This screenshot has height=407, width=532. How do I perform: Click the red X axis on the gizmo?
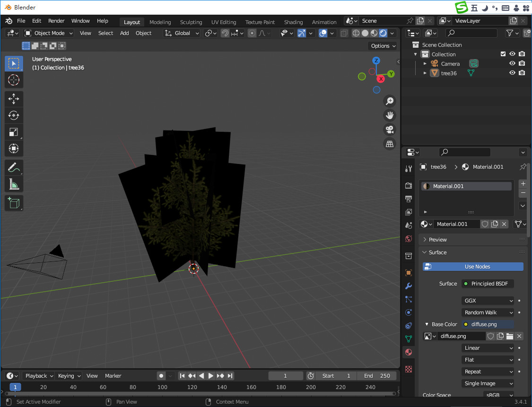tap(381, 79)
